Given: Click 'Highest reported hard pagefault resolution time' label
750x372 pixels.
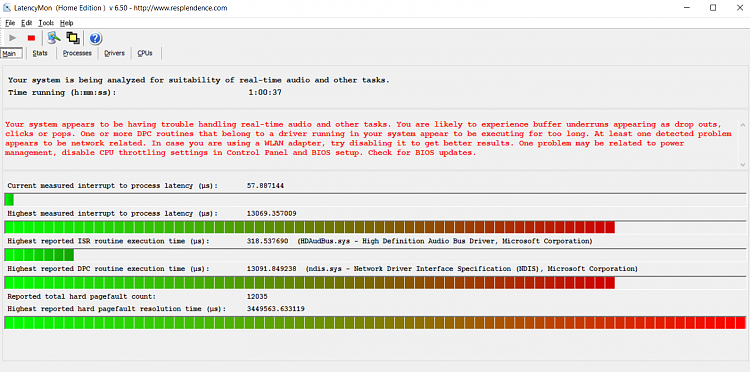Looking at the screenshot, I should coord(117,309).
